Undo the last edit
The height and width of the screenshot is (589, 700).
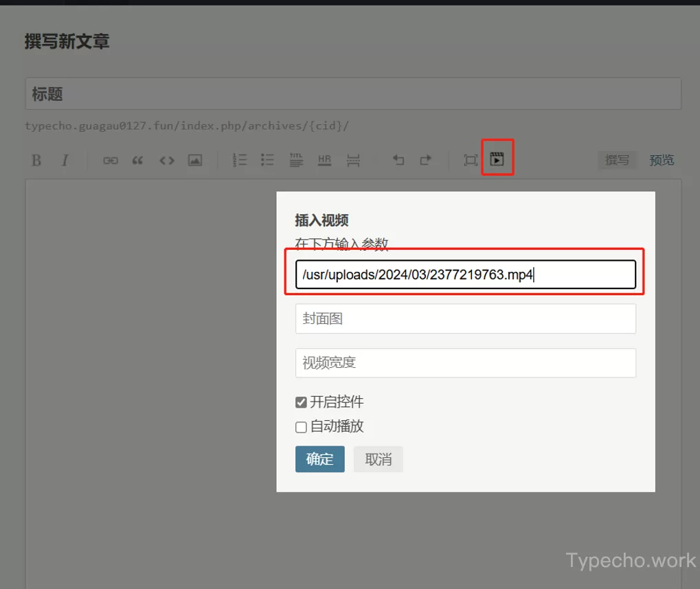398,160
